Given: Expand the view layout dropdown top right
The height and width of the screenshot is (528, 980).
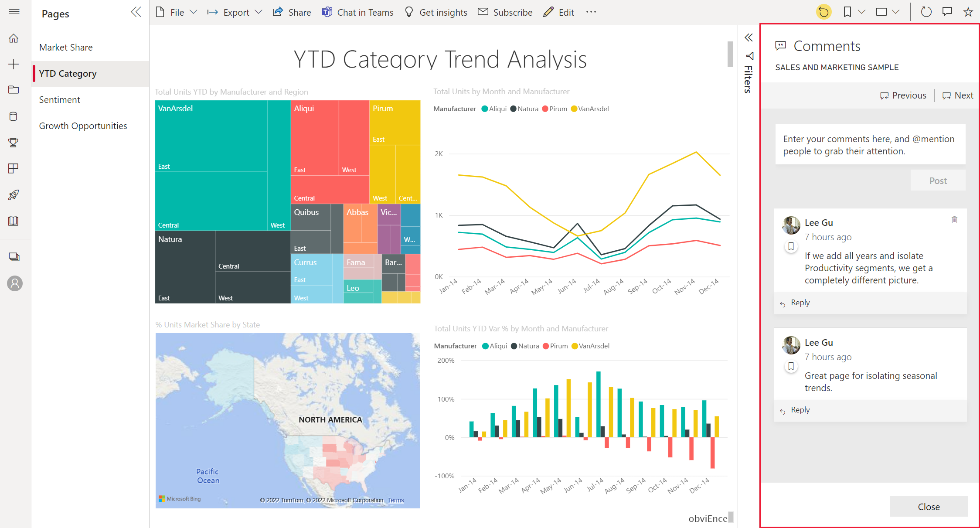Looking at the screenshot, I should (x=897, y=12).
